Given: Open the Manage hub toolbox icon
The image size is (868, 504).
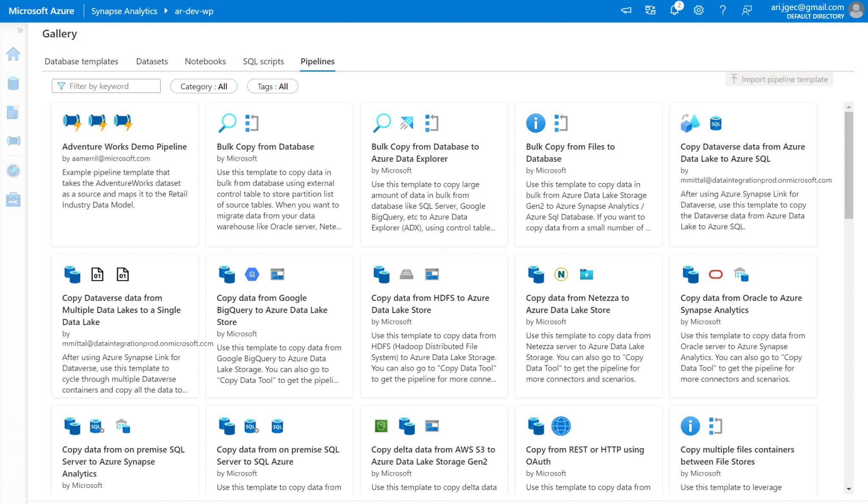Looking at the screenshot, I should click(x=13, y=199).
